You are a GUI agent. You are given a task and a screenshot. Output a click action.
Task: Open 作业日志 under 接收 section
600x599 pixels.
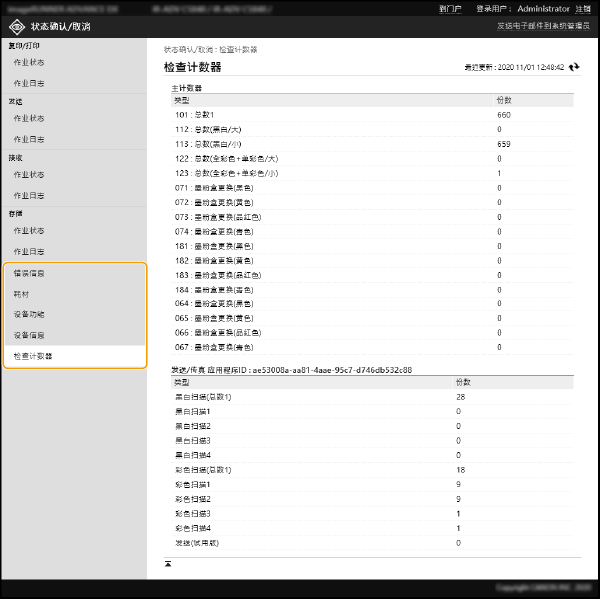click(x=28, y=195)
